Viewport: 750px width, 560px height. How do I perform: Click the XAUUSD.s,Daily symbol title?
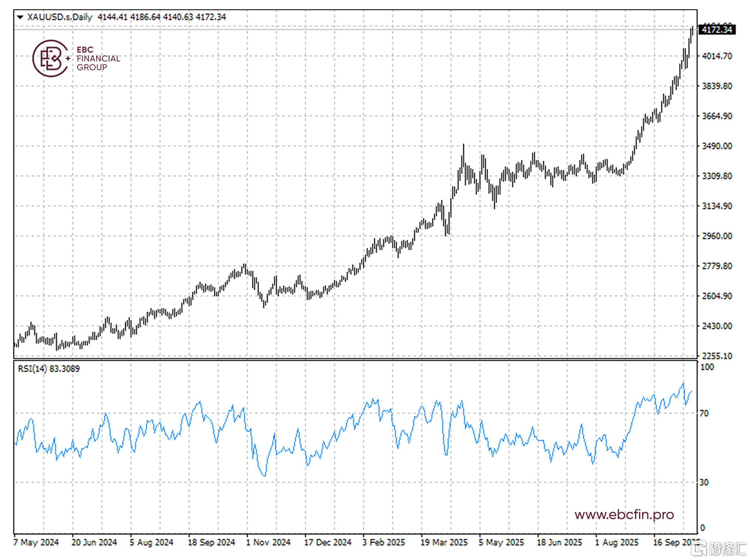(x=60, y=17)
